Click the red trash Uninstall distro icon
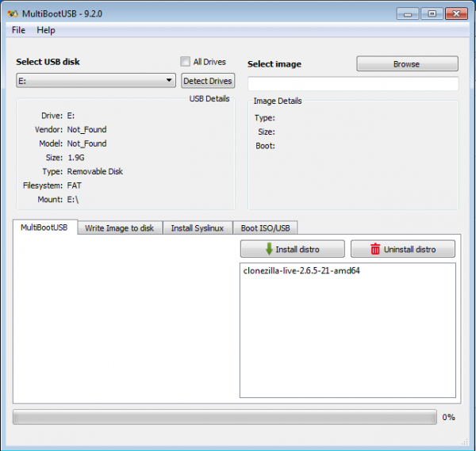Screen dimensions: 476x451 coord(375,249)
